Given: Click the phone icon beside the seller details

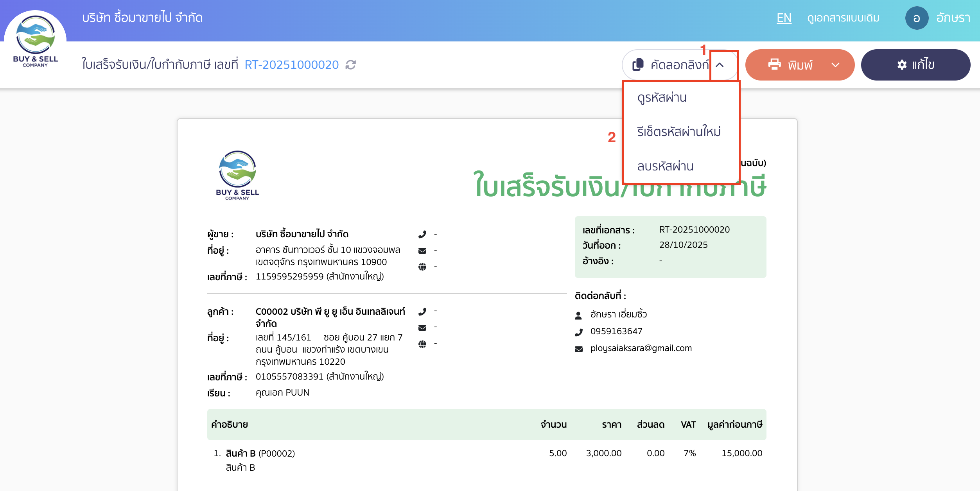Looking at the screenshot, I should (x=422, y=234).
